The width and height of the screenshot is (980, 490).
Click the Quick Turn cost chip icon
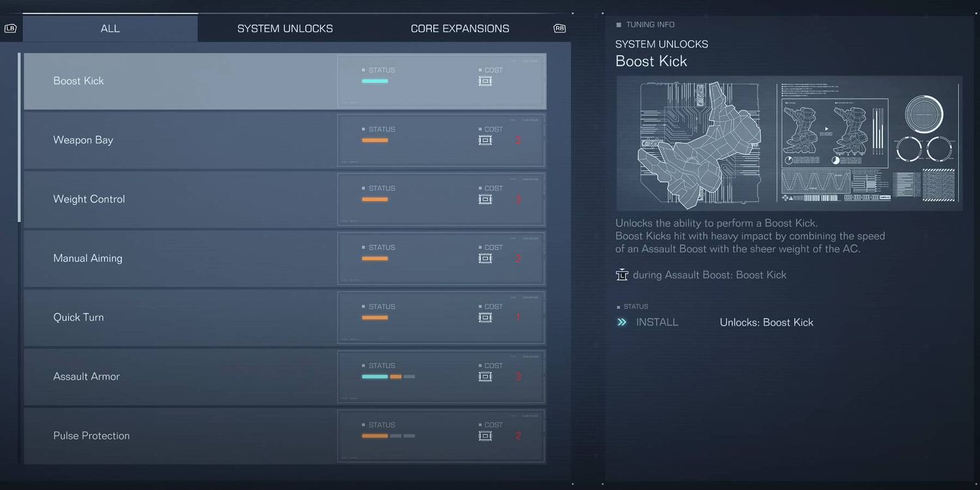(485, 318)
